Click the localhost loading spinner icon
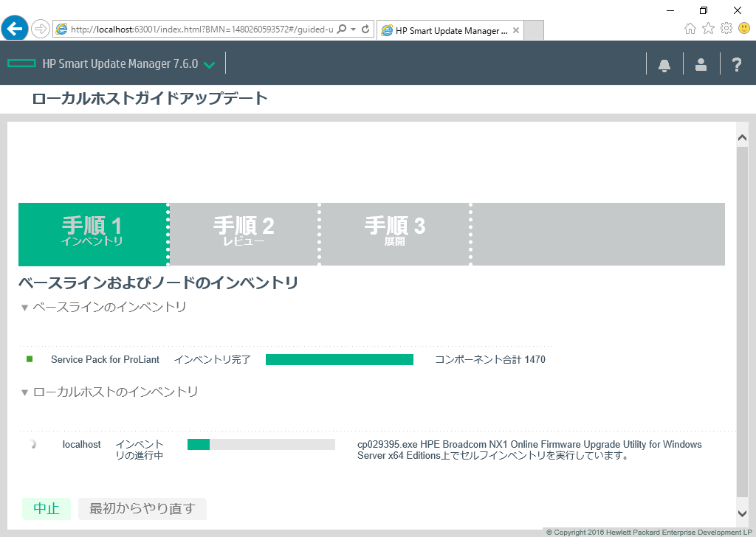 point(32,444)
